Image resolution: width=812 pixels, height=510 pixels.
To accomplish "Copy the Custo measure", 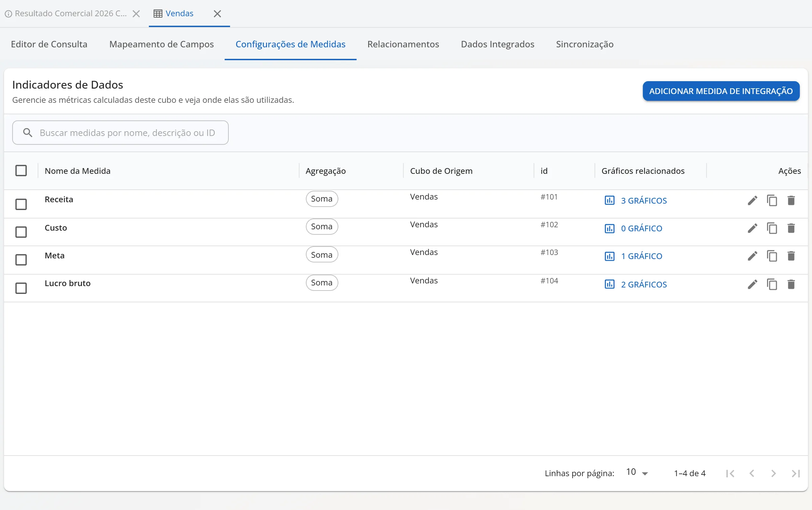I will [x=772, y=228].
